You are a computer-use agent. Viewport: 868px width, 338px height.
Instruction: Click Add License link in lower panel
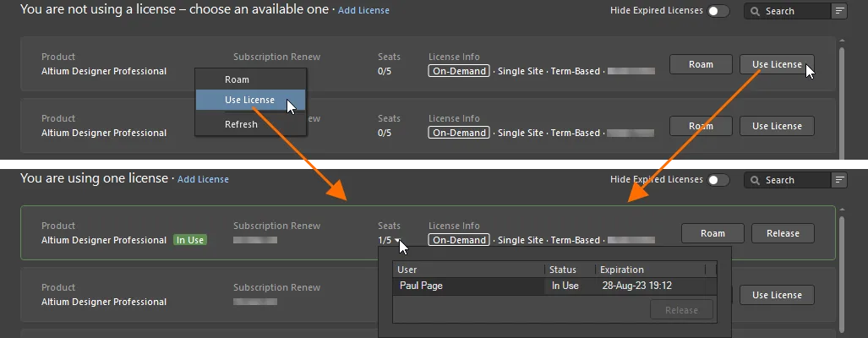[x=203, y=179]
